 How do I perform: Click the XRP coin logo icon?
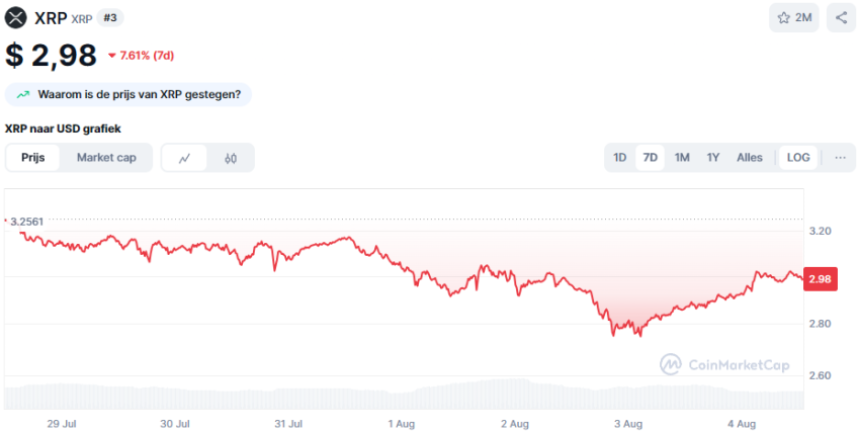pos(17,17)
